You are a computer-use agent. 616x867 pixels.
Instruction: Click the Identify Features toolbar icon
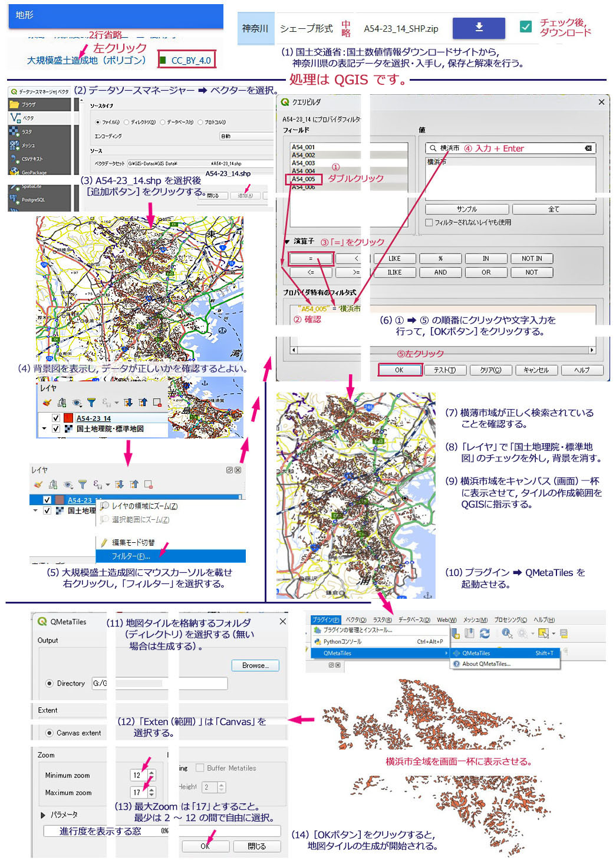click(x=506, y=634)
